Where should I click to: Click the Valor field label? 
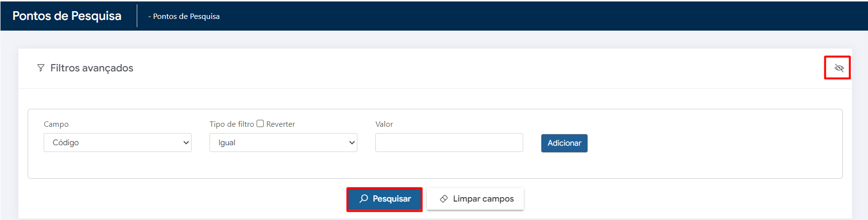pos(384,124)
